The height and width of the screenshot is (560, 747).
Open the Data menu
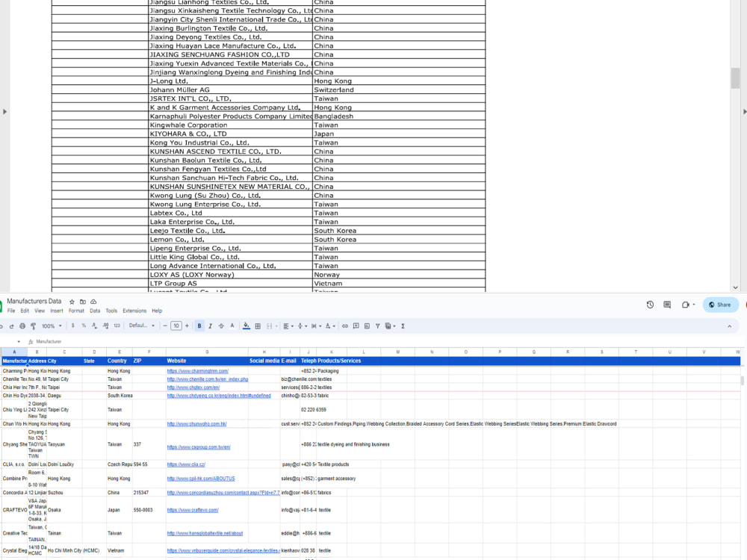click(x=96, y=311)
